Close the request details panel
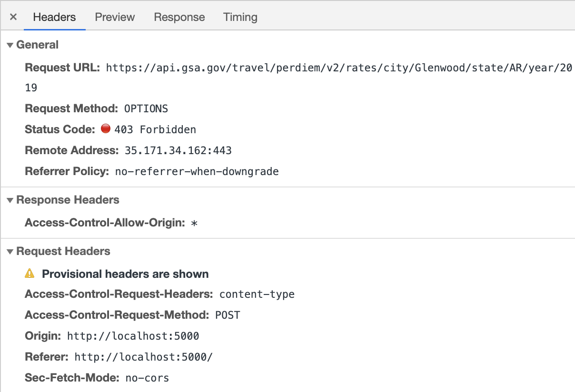This screenshot has height=392, width=575. pos(13,17)
